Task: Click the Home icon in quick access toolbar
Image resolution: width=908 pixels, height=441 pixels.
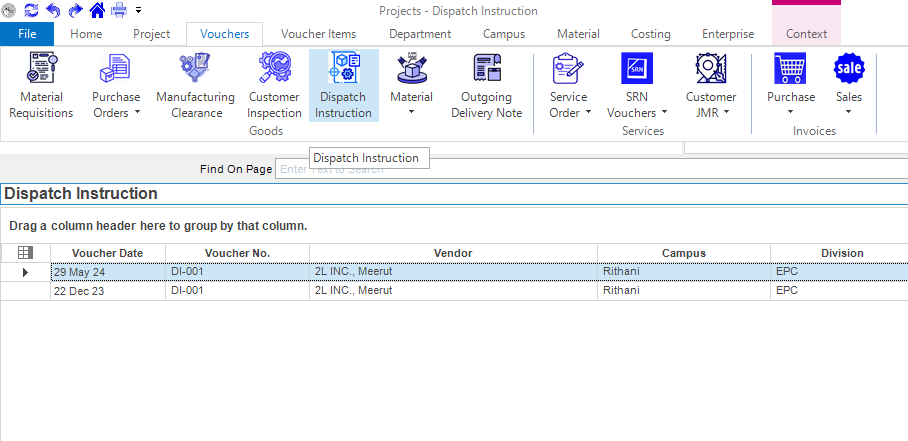Action: click(97, 10)
